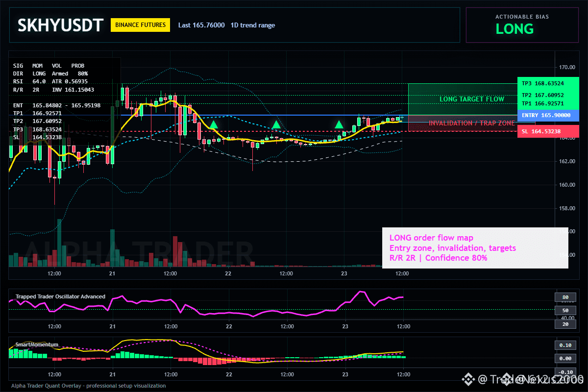
Task: Click the SmartMomentum 0.00 scale label
Action: click(x=565, y=359)
